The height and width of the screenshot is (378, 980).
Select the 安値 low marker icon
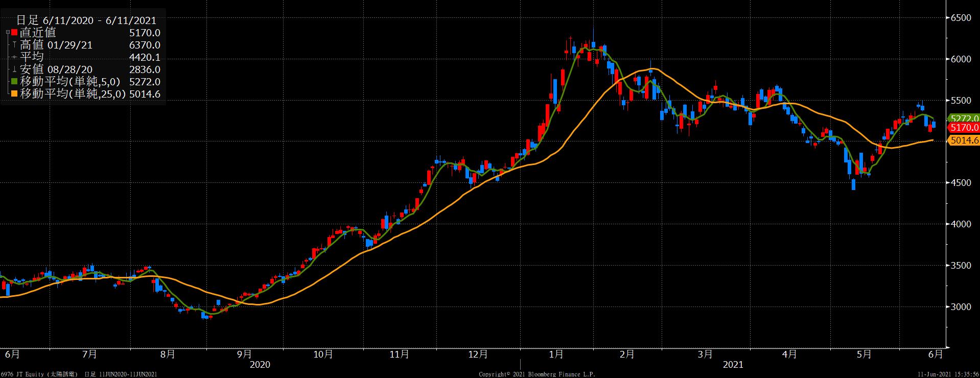[14, 69]
